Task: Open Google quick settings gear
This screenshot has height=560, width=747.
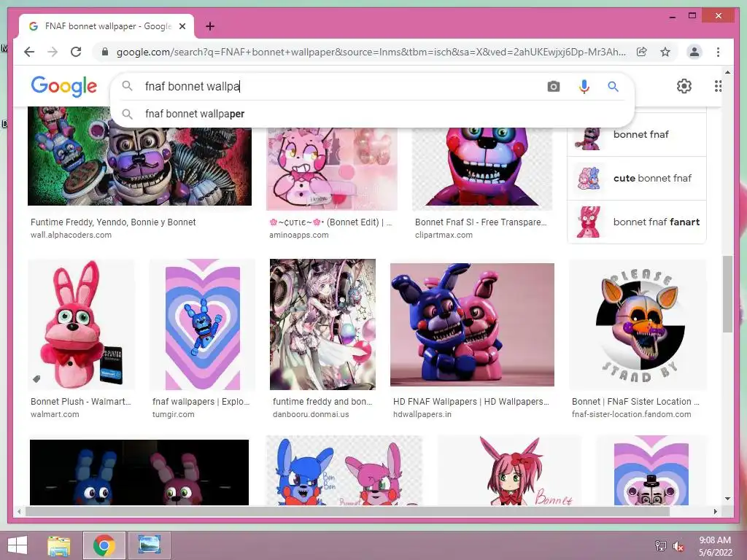Action: (684, 86)
